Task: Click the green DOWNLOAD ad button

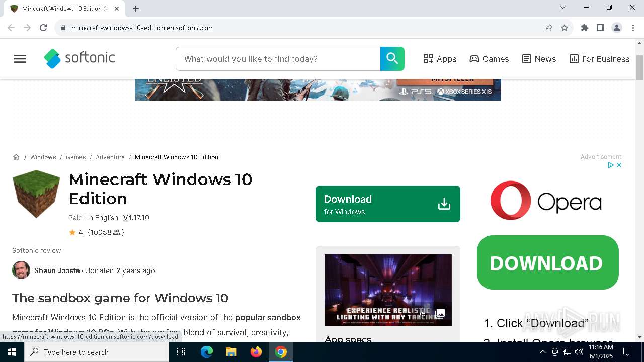Action: pyautogui.click(x=547, y=262)
